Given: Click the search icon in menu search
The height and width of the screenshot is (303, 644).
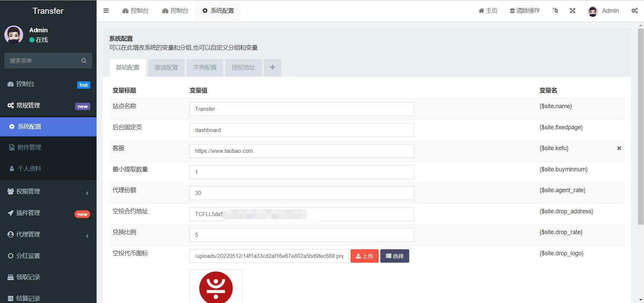Looking at the screenshot, I should (x=84, y=61).
